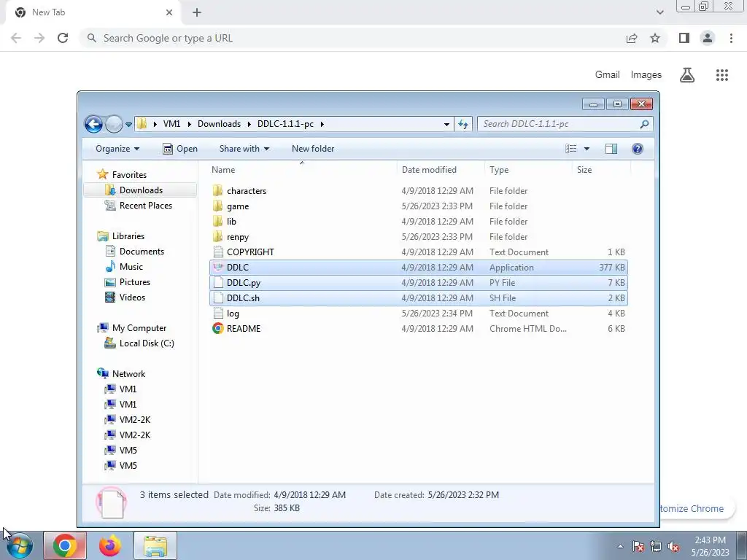Expand the arrow after the VM1 breadcrumb

(189, 124)
